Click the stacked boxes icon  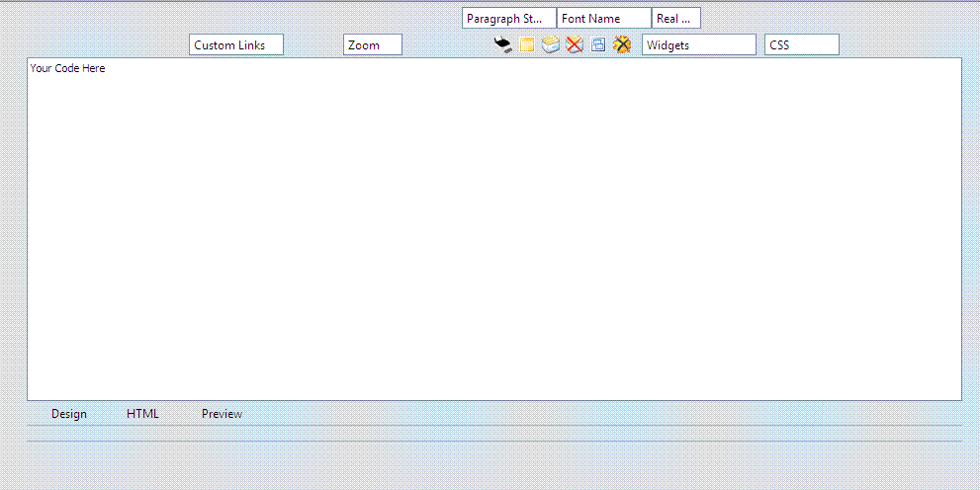551,44
